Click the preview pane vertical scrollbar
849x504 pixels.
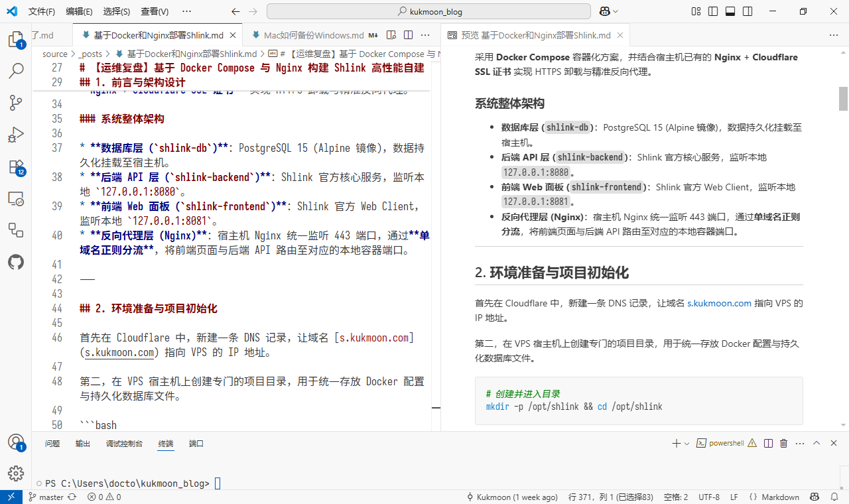pyautogui.click(x=844, y=98)
